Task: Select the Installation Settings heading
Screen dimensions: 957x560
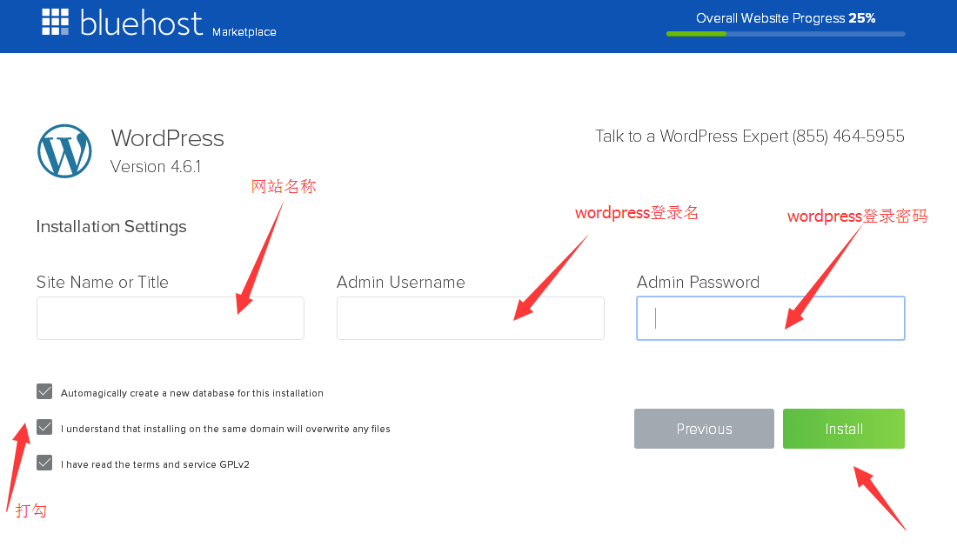Action: (111, 226)
